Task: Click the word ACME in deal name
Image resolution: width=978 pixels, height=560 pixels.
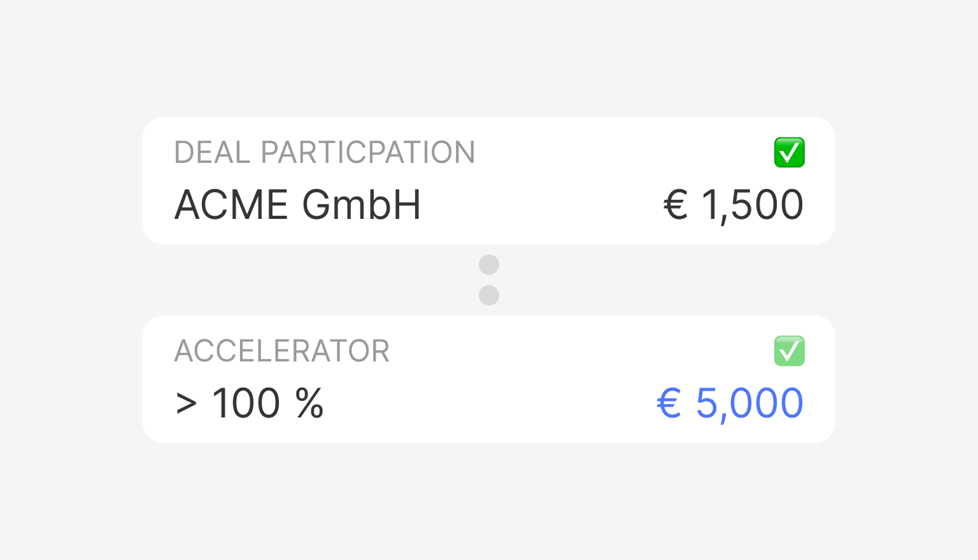Action: (231, 205)
